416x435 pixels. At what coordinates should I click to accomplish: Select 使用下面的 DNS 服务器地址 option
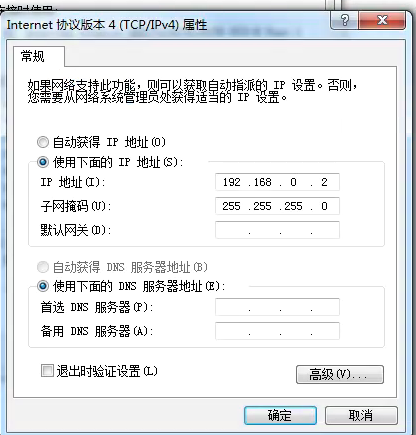click(x=43, y=286)
